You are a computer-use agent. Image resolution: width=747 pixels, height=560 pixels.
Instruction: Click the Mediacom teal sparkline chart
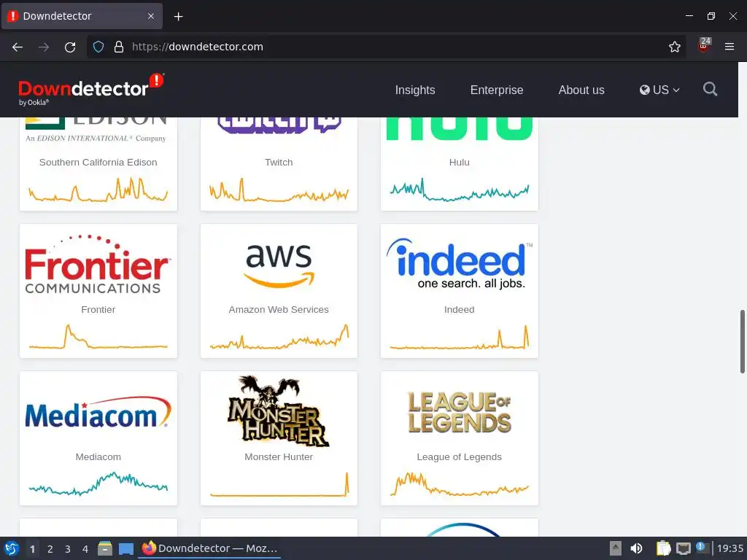(x=98, y=484)
